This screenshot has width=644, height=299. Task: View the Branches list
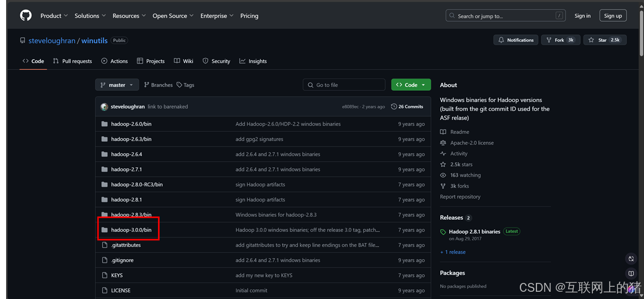point(158,85)
